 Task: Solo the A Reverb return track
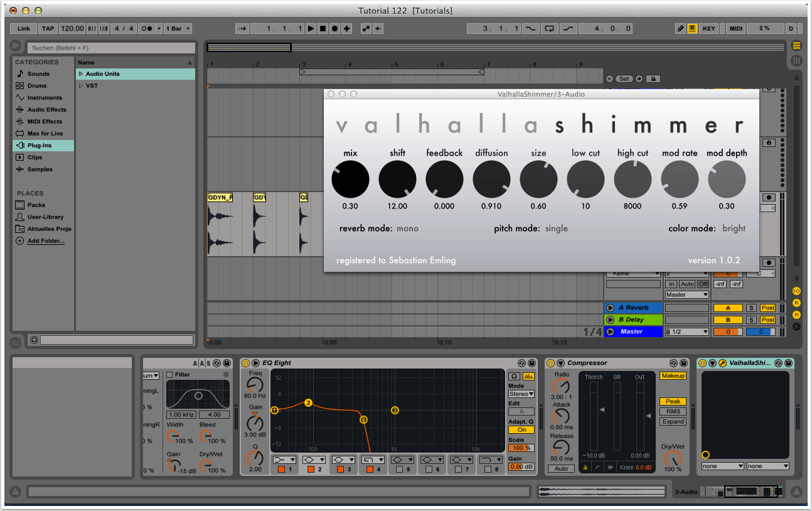[x=751, y=308]
